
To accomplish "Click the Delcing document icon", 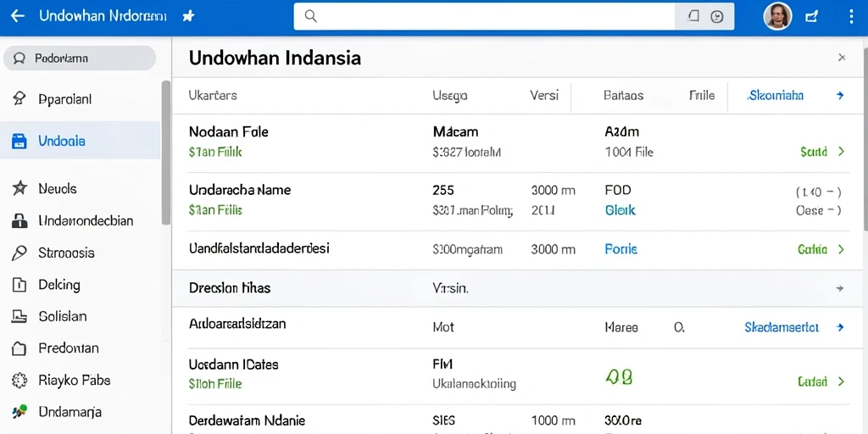I will pyautogui.click(x=19, y=285).
